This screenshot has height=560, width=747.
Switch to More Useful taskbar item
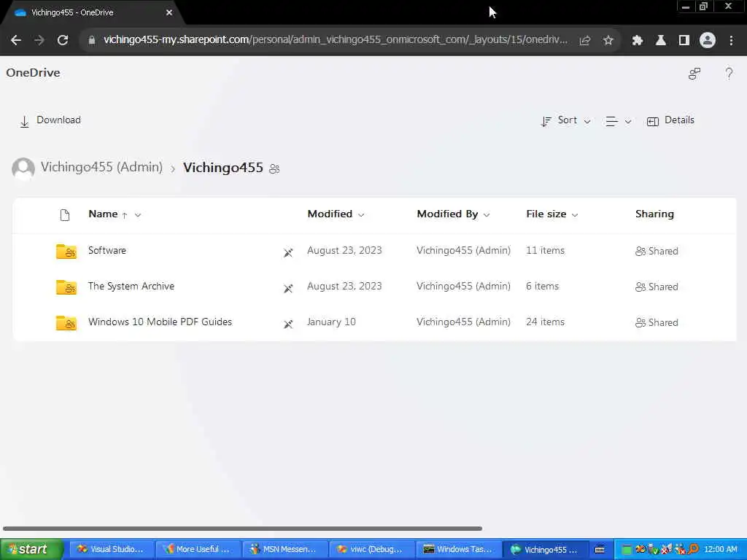tap(198, 550)
